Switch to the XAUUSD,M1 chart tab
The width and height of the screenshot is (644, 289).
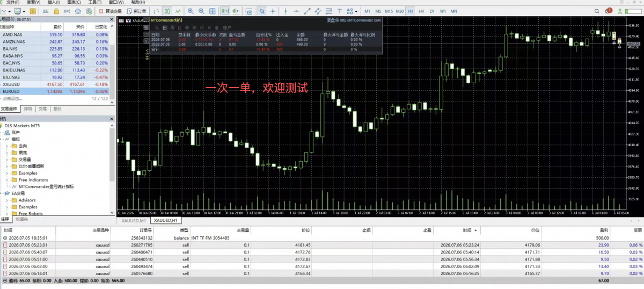tap(134, 220)
